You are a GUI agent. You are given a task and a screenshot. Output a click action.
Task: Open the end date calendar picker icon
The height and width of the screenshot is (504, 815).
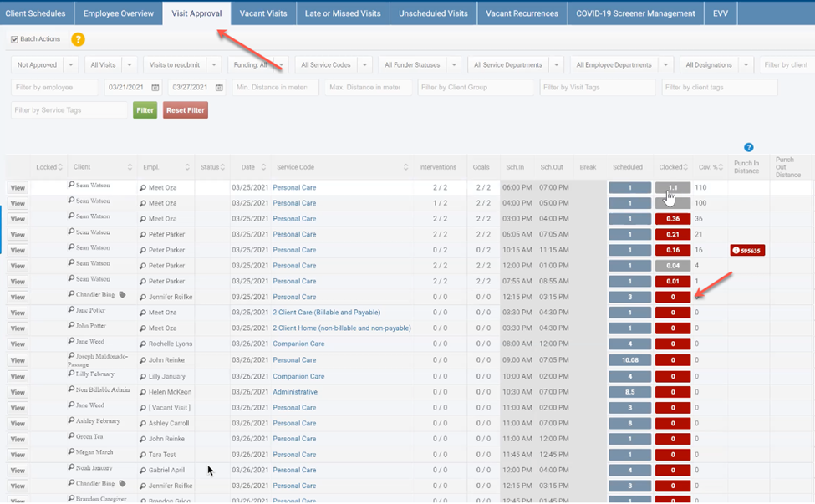[x=219, y=88]
